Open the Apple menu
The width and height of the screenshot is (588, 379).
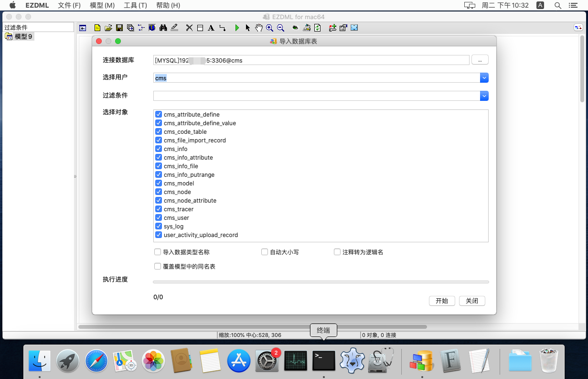click(x=12, y=5)
